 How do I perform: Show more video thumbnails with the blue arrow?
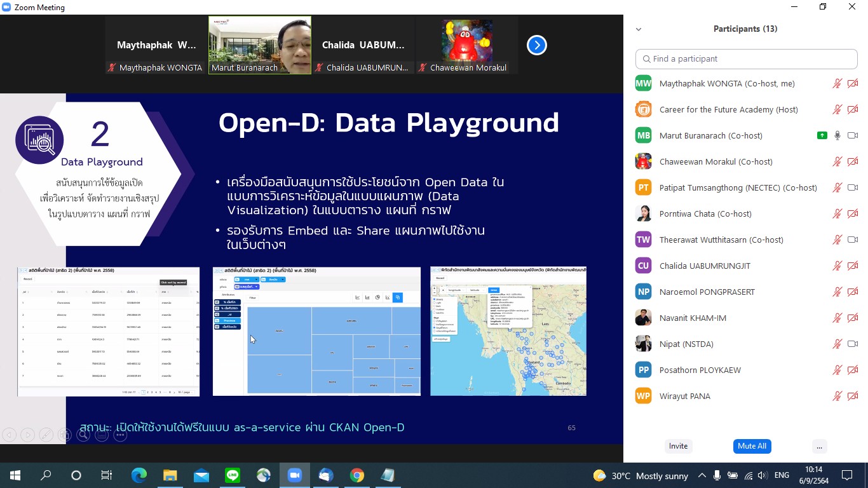(x=537, y=45)
